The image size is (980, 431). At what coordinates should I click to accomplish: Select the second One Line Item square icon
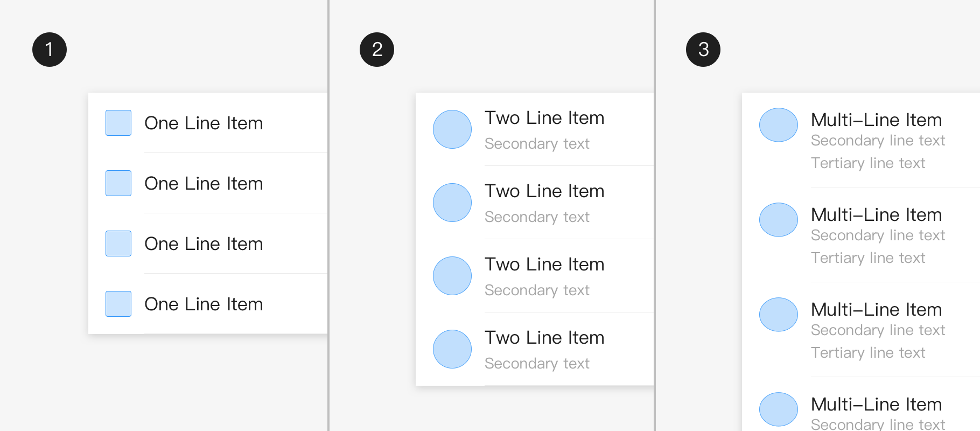[118, 183]
